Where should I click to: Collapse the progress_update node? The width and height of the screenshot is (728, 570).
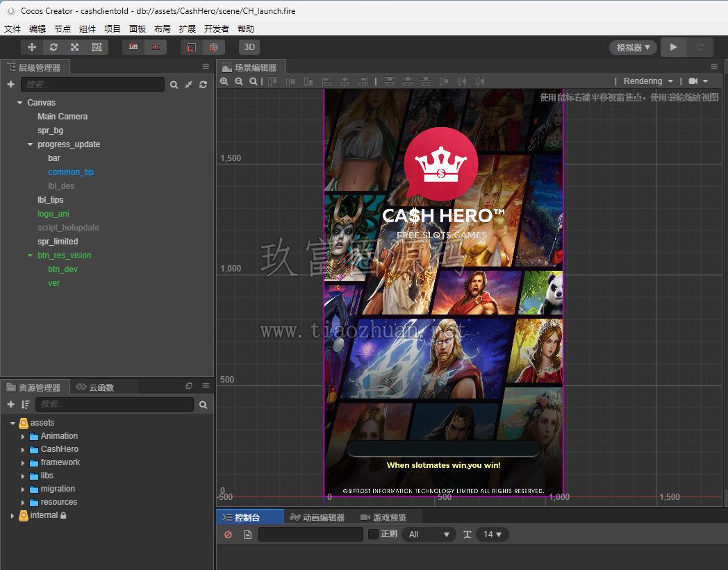[30, 144]
